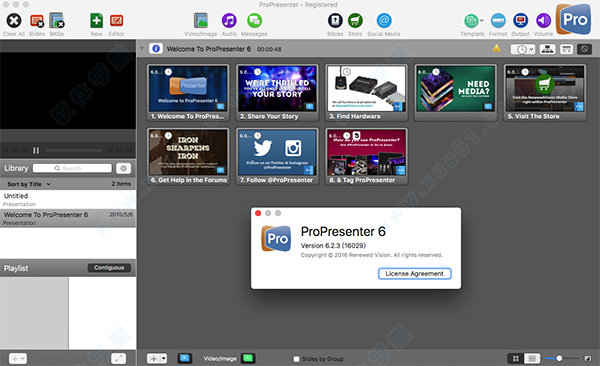The height and width of the screenshot is (366, 600).
Task: Create a New presentation
Action: pos(96,21)
